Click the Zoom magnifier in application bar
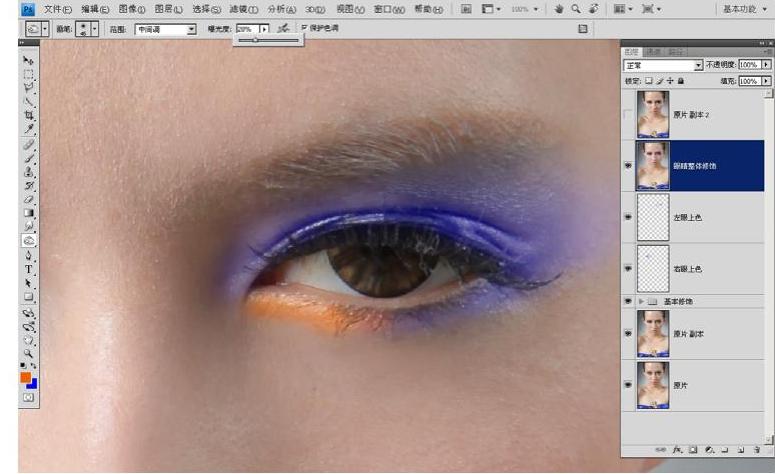Viewport: 775px width, 474px height. pyautogui.click(x=576, y=9)
